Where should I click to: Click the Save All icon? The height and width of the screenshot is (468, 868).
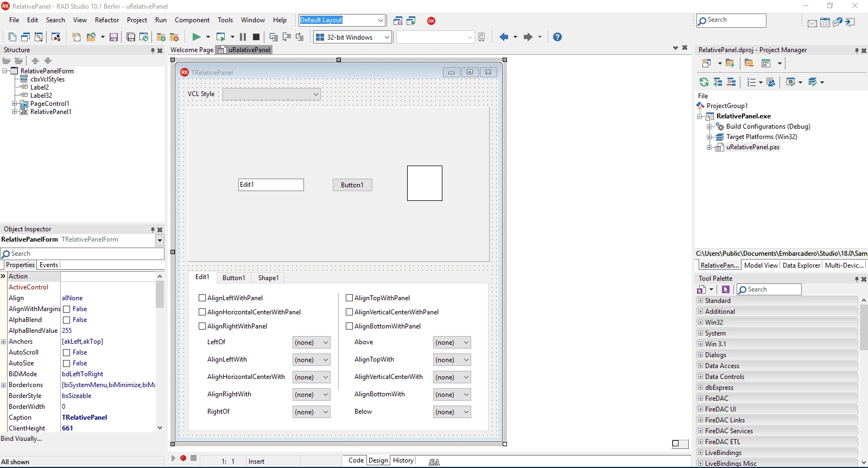(x=131, y=37)
